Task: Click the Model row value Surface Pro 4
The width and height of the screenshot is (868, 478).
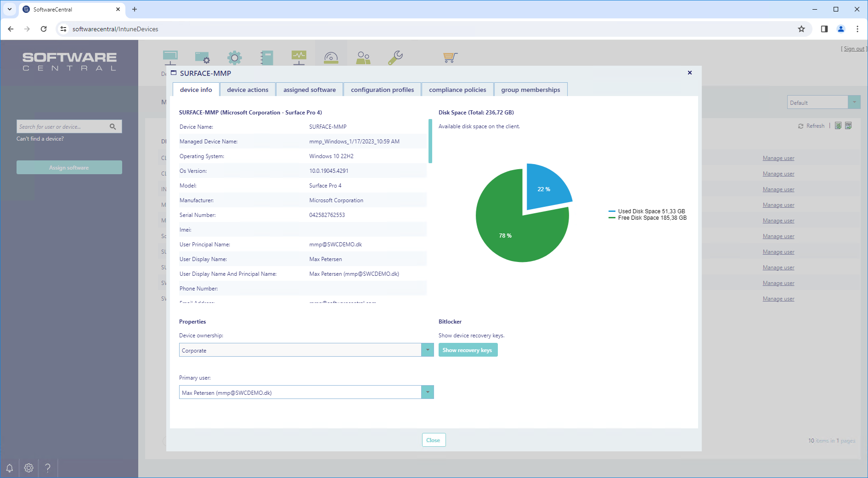Action: point(325,186)
